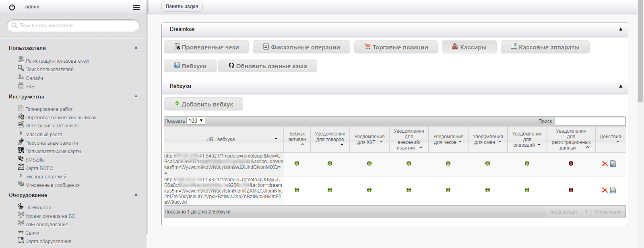
Task: Collapse the Вебхуки panel
Action: pyautogui.click(x=621, y=86)
